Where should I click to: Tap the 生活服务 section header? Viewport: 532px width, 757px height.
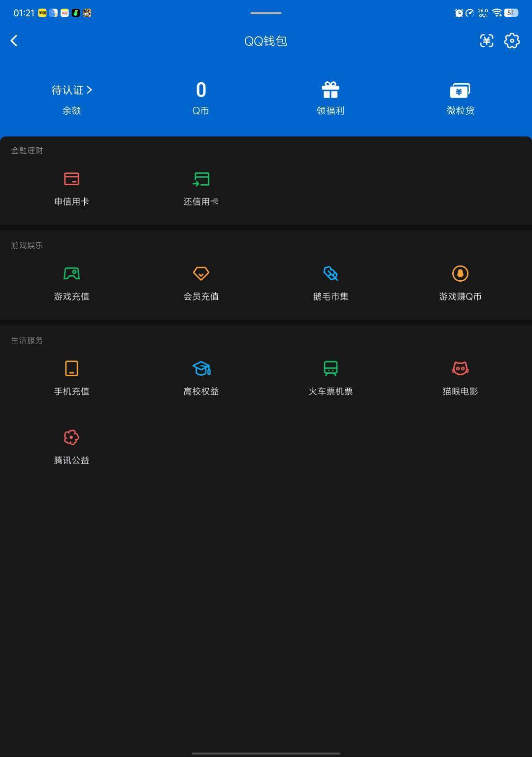click(x=27, y=340)
